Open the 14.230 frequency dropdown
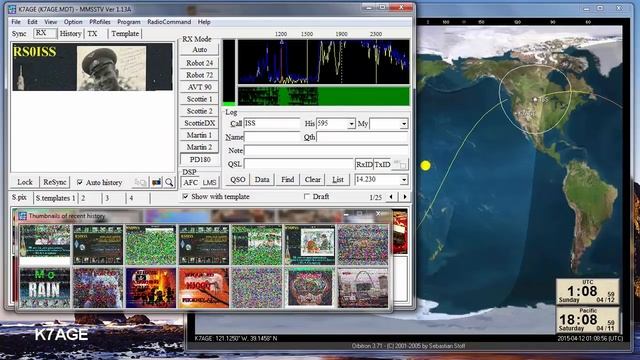The height and width of the screenshot is (360, 640). [x=404, y=180]
